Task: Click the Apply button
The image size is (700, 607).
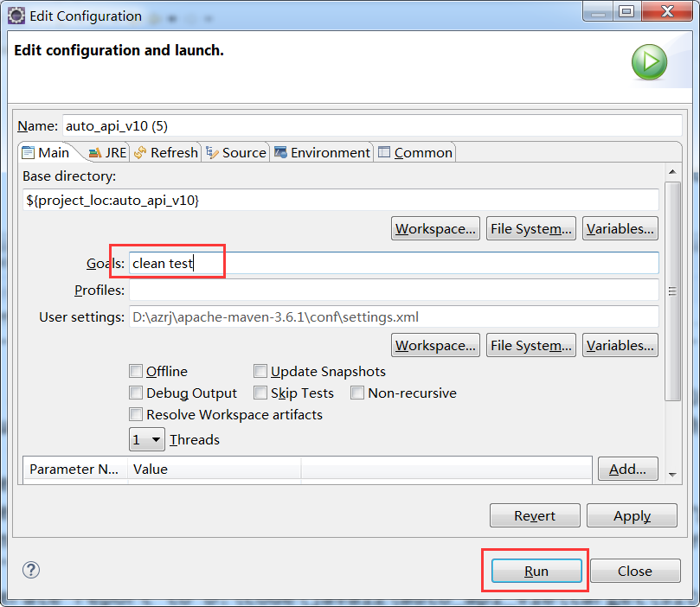Action: (x=632, y=515)
